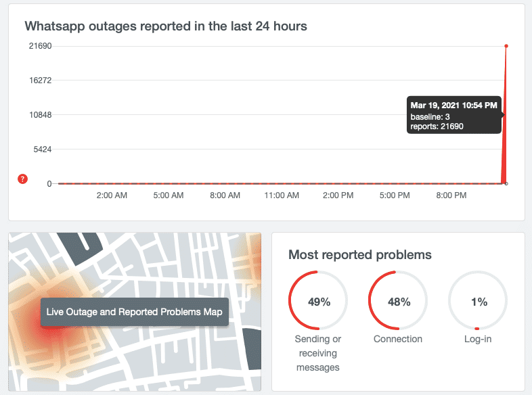Click the 2:00 AM axis label
The image size is (532, 395).
tap(112, 195)
